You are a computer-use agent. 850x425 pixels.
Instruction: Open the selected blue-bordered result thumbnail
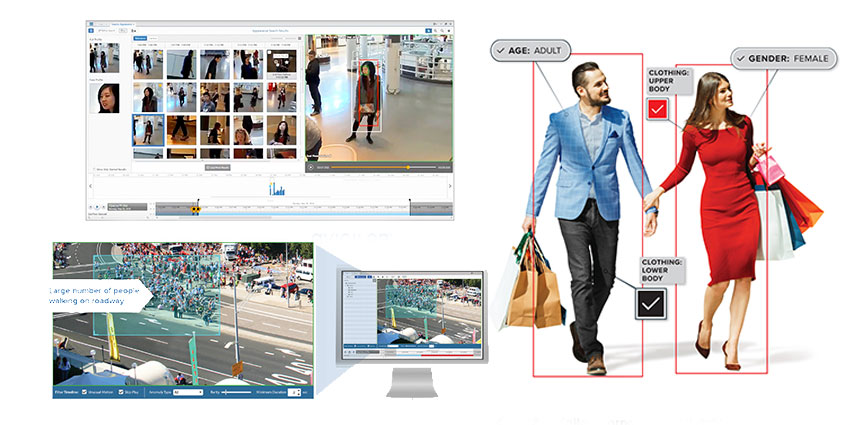(x=149, y=130)
